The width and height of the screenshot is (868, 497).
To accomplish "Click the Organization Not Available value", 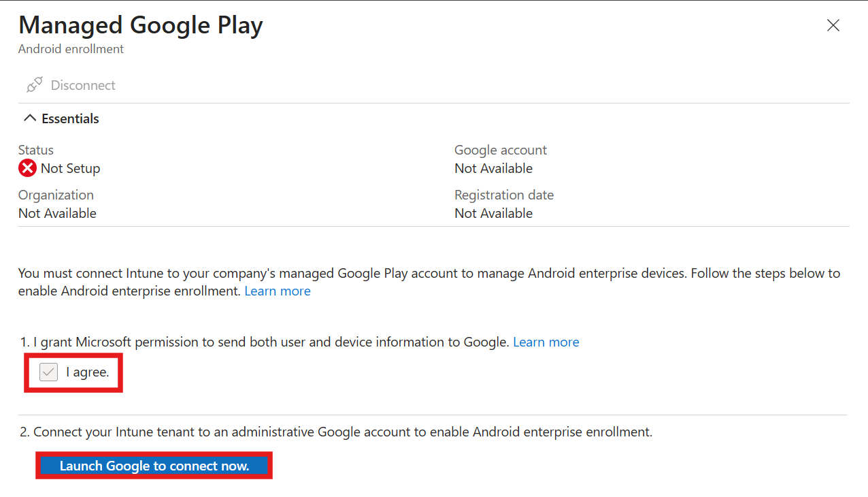I will tap(57, 213).
